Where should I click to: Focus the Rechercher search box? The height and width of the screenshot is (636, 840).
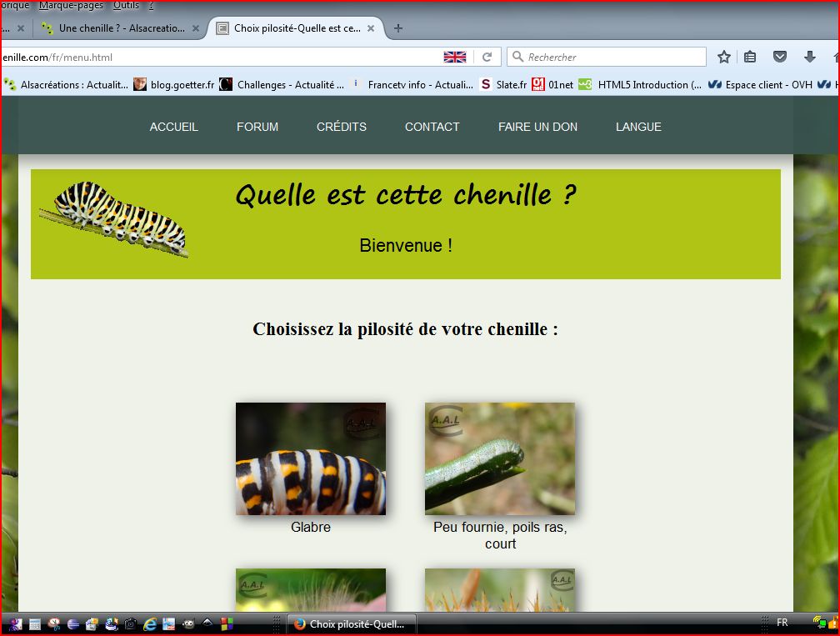[607, 57]
